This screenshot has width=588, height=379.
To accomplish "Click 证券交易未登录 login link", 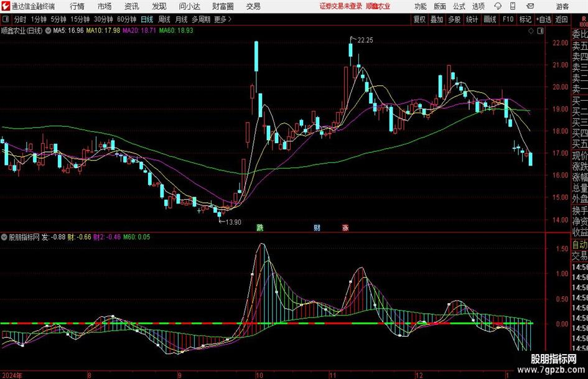I will (x=341, y=6).
